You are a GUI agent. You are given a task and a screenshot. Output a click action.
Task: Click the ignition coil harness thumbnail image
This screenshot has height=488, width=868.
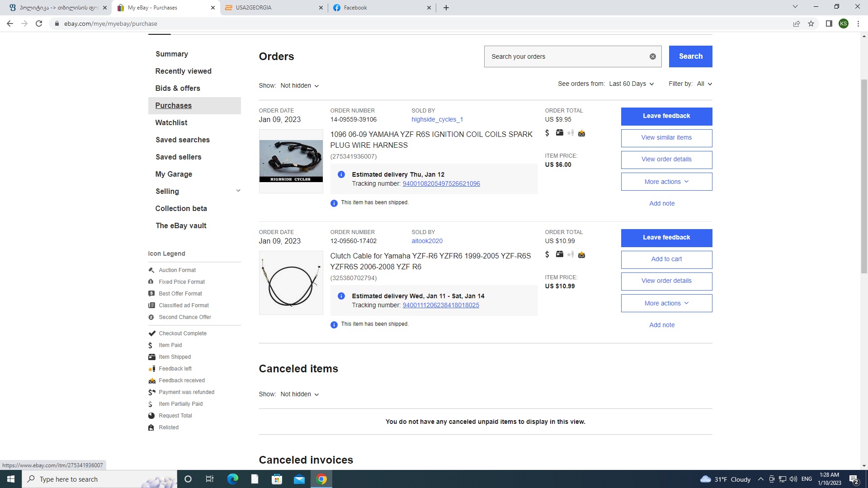tap(291, 161)
